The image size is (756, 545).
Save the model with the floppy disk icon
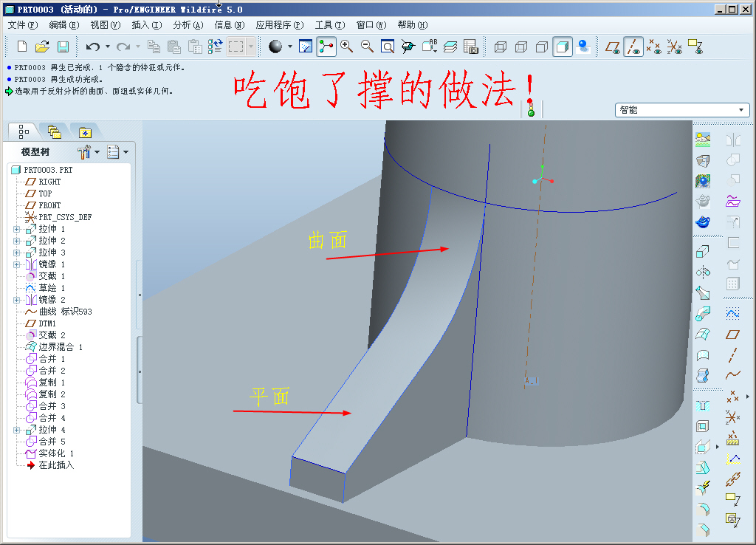63,47
